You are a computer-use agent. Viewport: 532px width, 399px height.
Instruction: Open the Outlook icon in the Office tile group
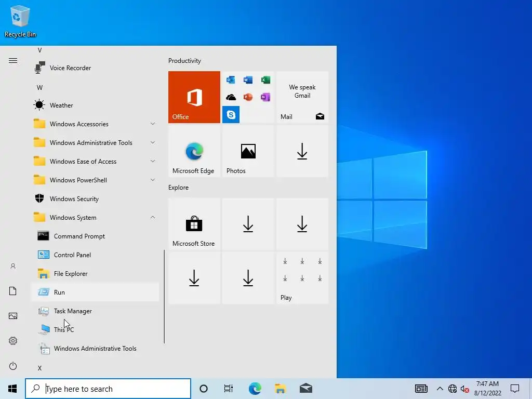coord(231,80)
